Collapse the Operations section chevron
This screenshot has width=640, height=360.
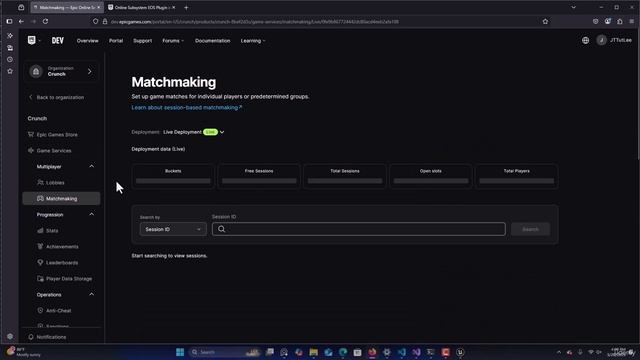[91, 294]
